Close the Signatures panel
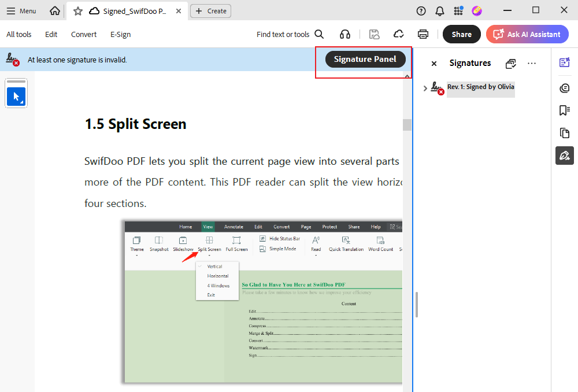Image resolution: width=578 pixels, height=392 pixels. pos(434,64)
